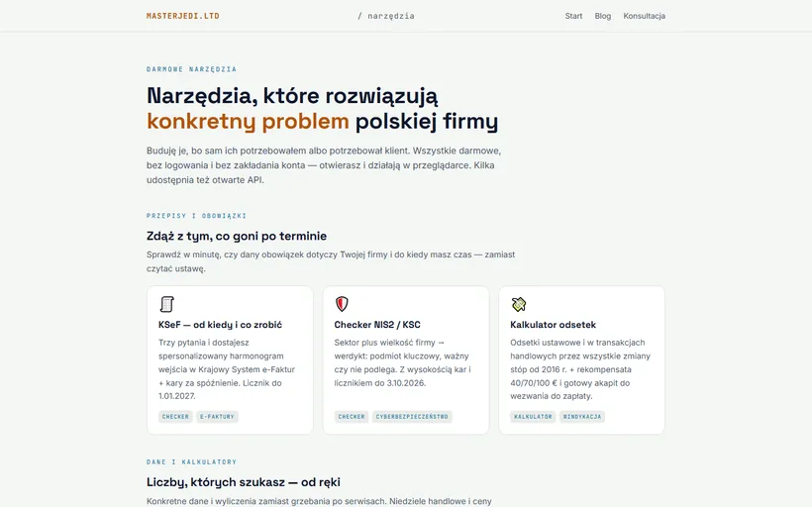Open the Checker NIS2 / KSC tool

pyautogui.click(x=377, y=325)
